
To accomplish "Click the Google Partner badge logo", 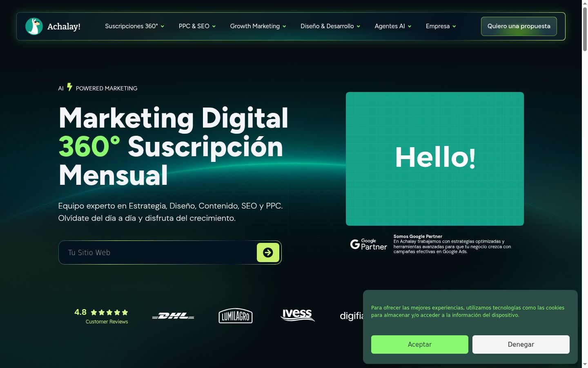I will [369, 244].
